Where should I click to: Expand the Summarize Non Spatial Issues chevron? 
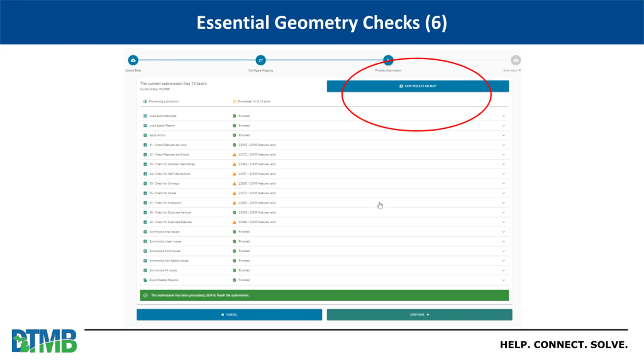[503, 261]
